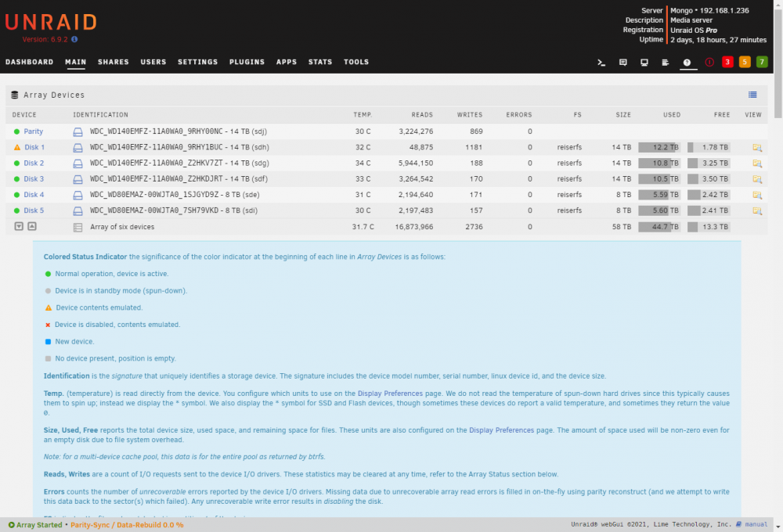
Task: Click the Parity drive icon
Action: tap(78, 131)
